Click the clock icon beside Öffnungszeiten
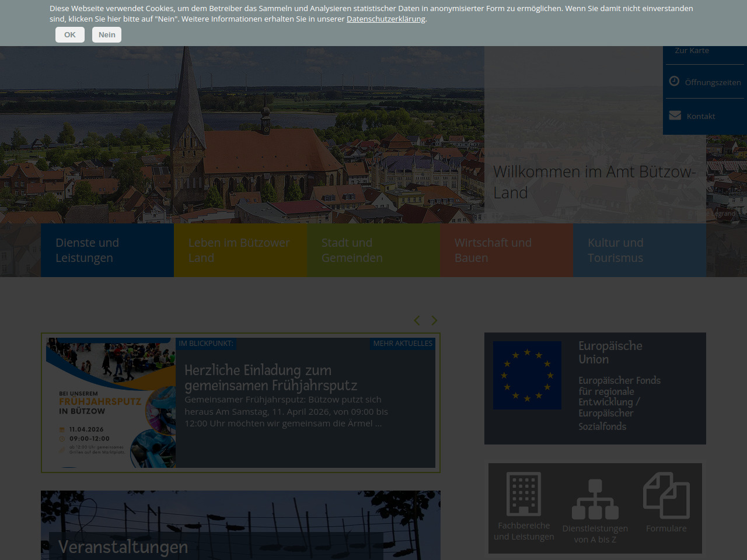This screenshot has width=747, height=560. [x=674, y=81]
